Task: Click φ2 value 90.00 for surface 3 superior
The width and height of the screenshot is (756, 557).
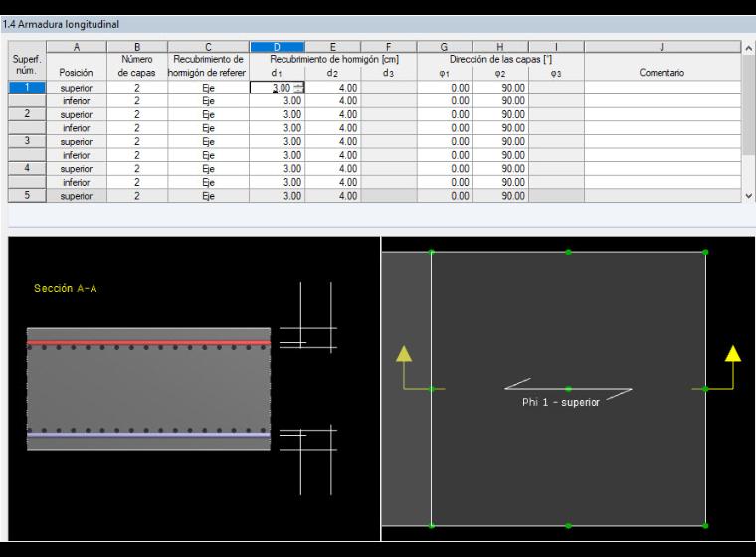Action: (500, 142)
